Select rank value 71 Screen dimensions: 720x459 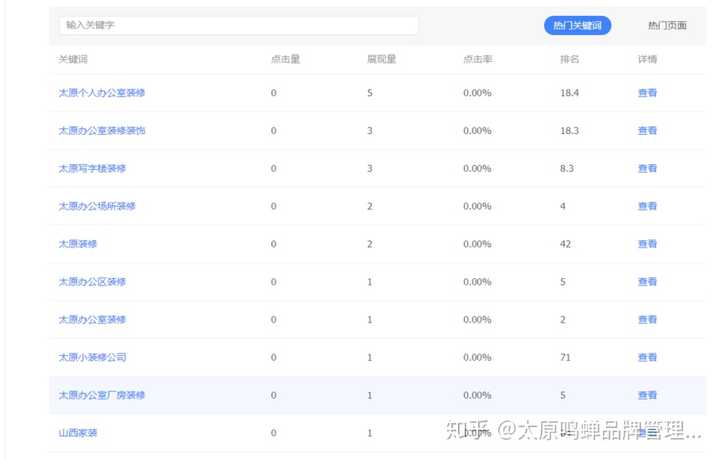565,357
